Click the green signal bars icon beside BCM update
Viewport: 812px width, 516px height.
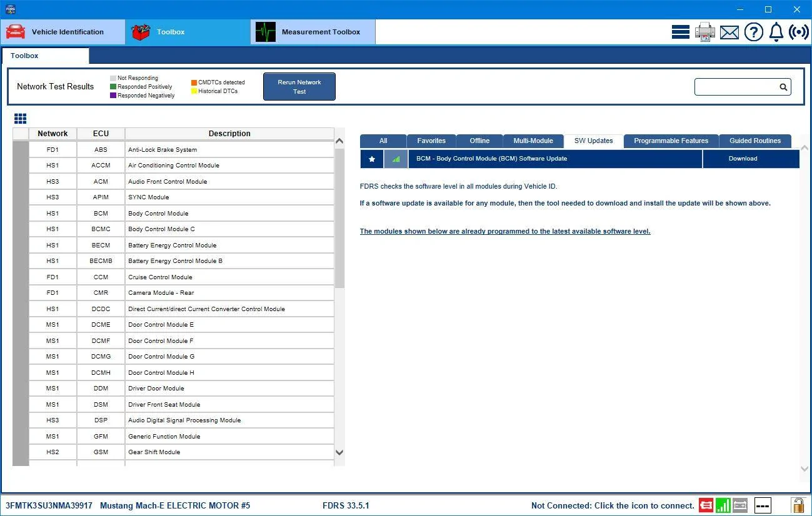click(x=396, y=159)
